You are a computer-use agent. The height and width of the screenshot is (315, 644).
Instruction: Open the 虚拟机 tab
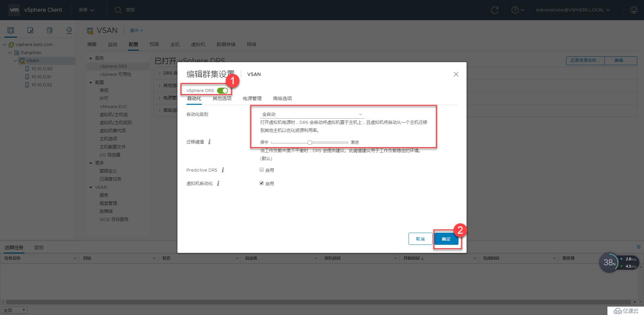198,44
